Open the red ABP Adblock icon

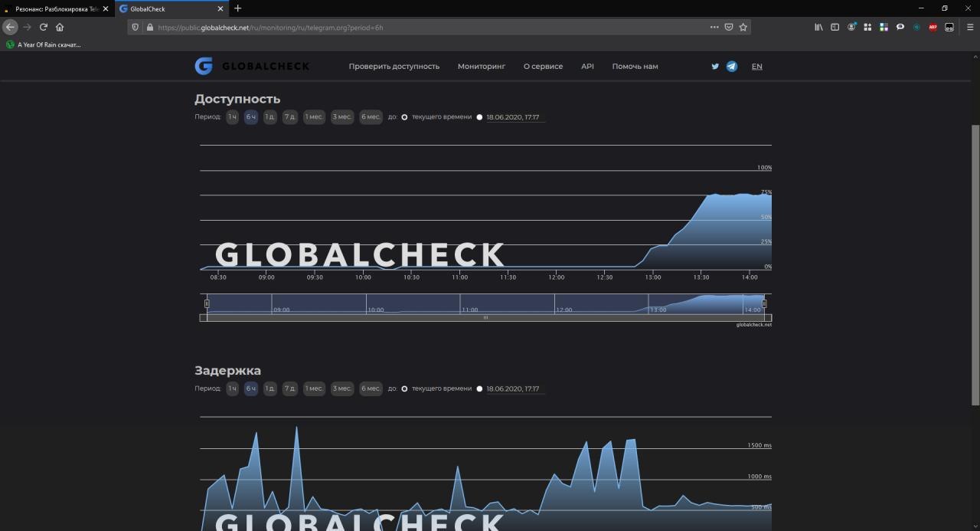coord(933,27)
